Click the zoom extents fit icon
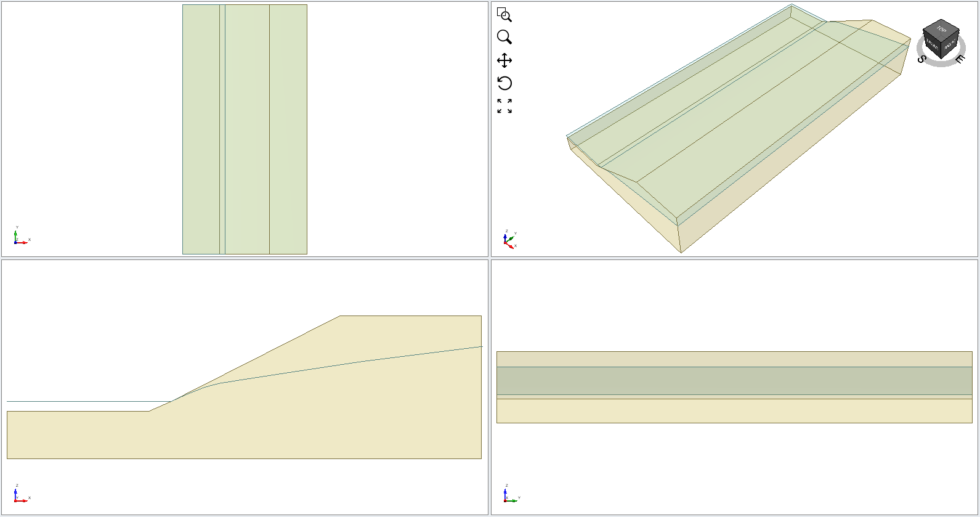Viewport: 980px width, 517px height. (x=504, y=106)
